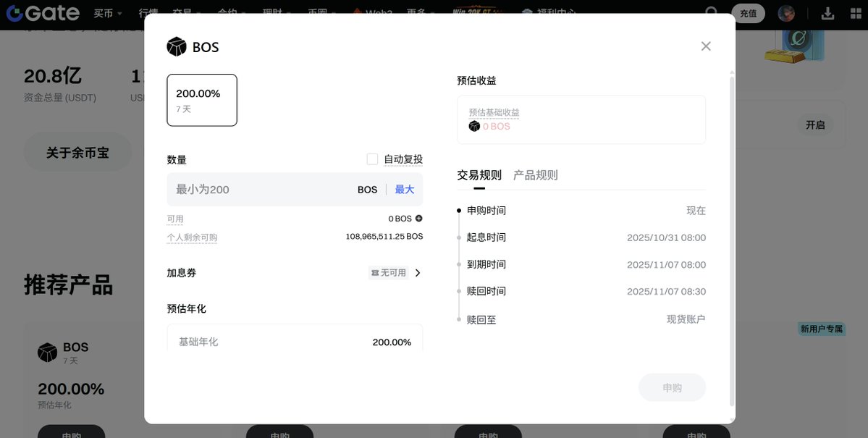The height and width of the screenshot is (438, 868).
Task: Click the 充值 deposit button
Action: [x=748, y=13]
